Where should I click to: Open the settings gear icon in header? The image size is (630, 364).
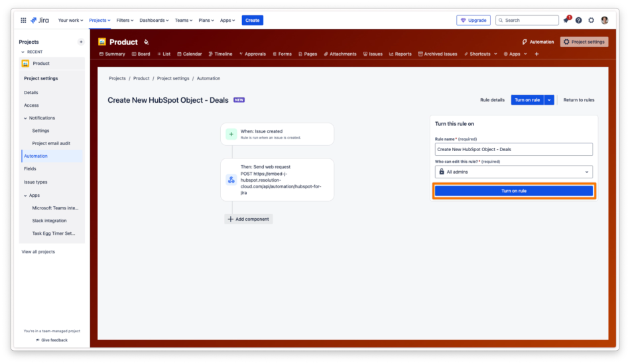point(591,20)
